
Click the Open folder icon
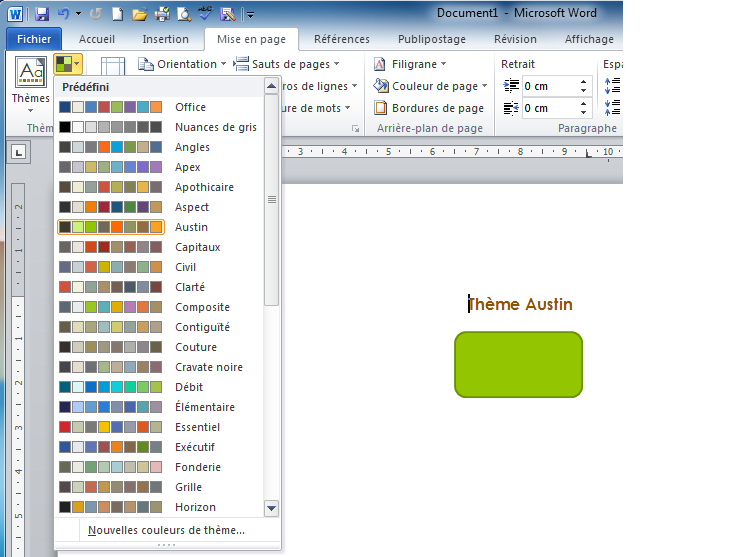tap(139, 14)
